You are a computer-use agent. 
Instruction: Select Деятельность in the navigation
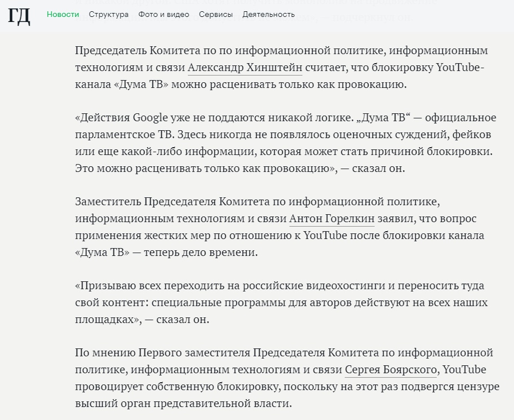coord(269,15)
